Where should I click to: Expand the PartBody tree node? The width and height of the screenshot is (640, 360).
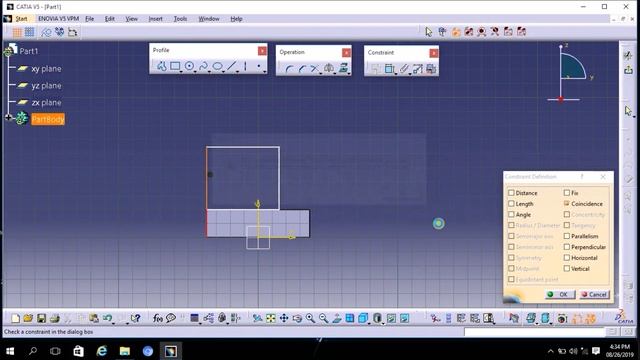tap(8, 118)
